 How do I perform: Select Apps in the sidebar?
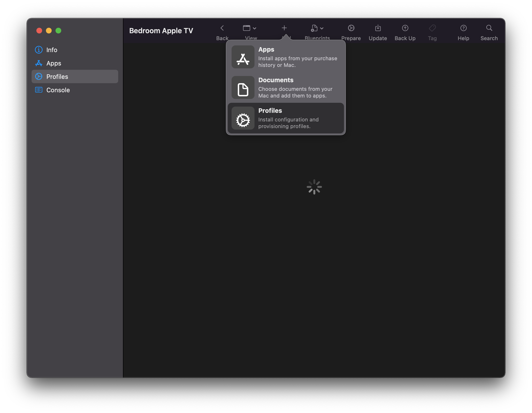tap(54, 63)
